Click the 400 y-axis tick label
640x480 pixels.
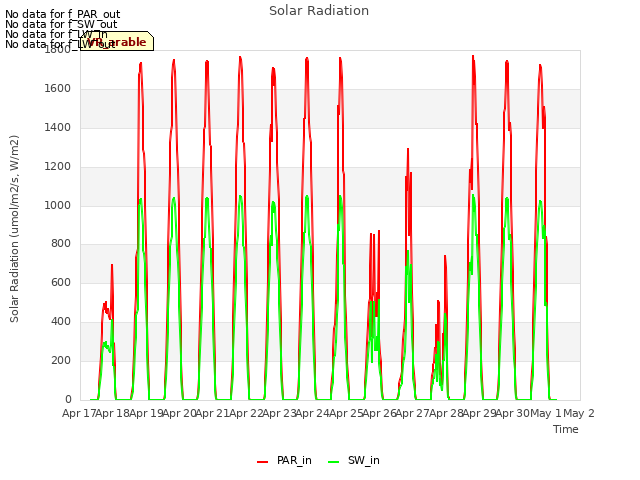(61, 322)
